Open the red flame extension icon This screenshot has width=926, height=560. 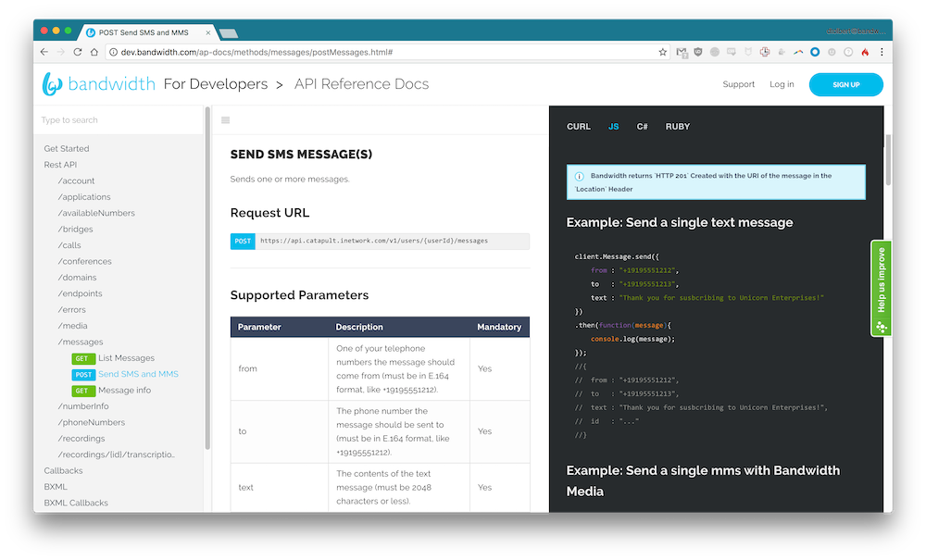865,52
